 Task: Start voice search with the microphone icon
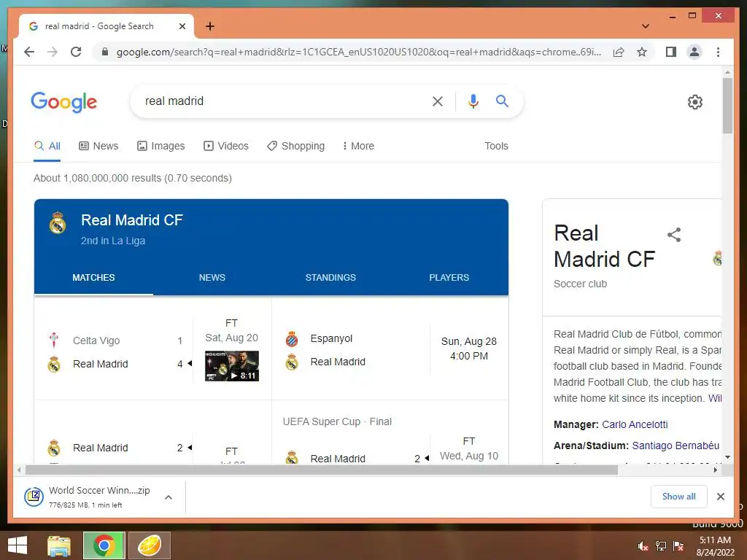473,101
